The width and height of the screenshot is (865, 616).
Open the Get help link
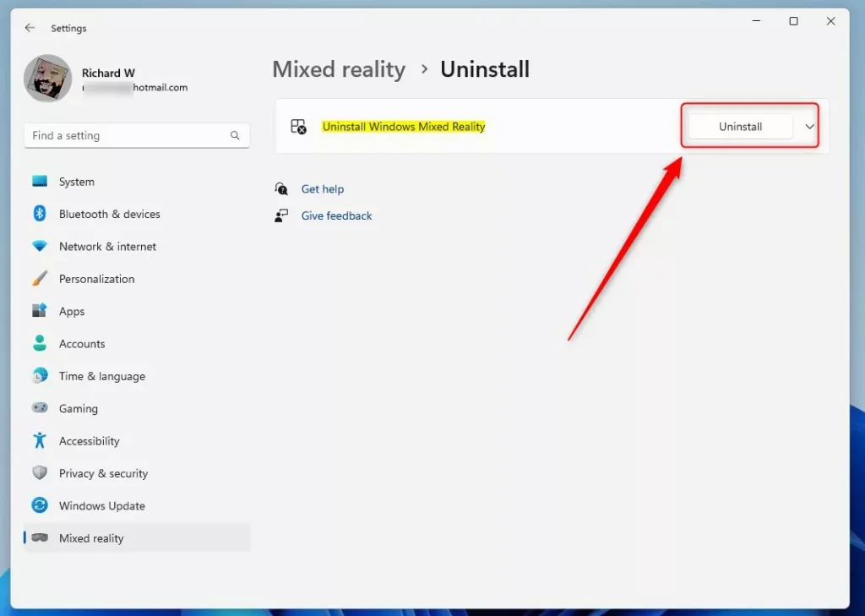click(x=322, y=188)
